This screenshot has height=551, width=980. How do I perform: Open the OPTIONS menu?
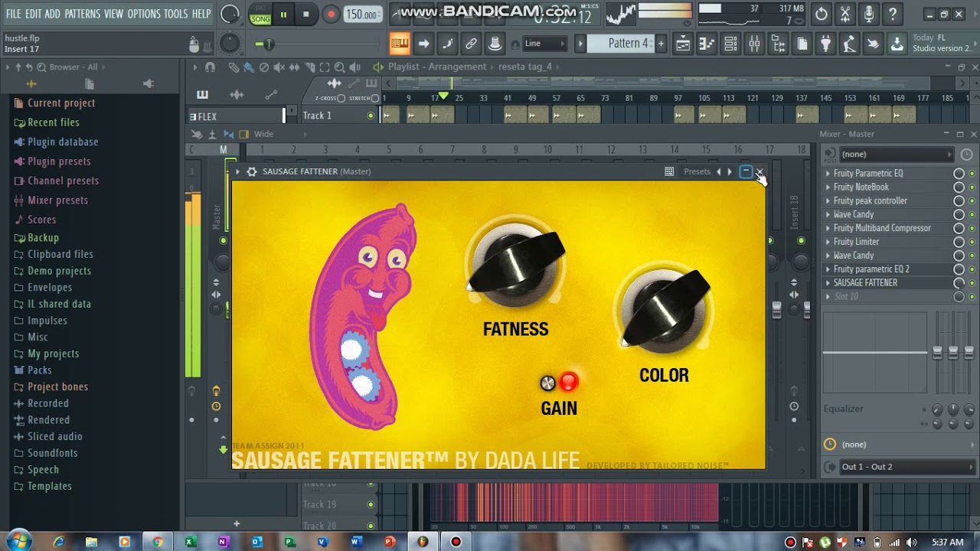coord(144,14)
